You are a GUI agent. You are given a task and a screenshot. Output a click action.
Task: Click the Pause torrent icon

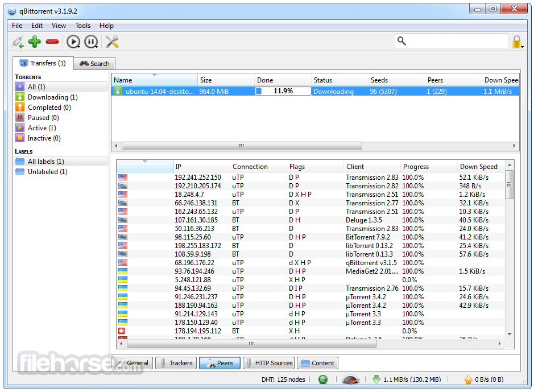point(91,42)
